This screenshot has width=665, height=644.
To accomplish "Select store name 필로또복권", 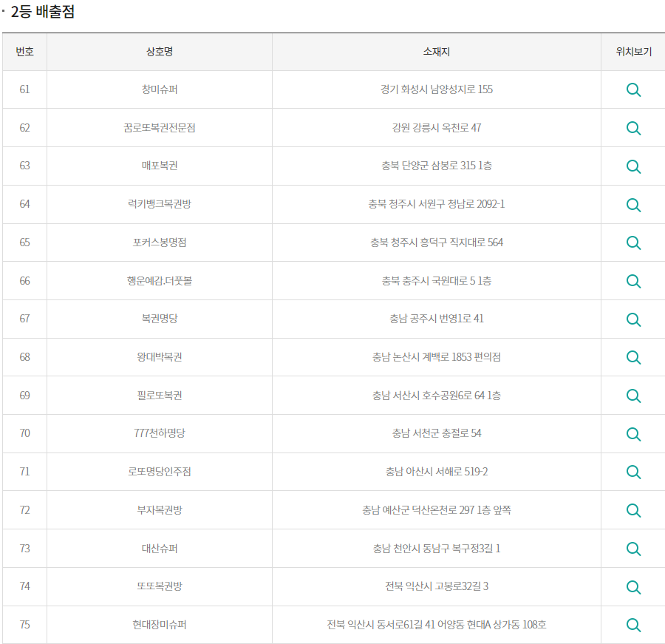I will click(x=160, y=395).
